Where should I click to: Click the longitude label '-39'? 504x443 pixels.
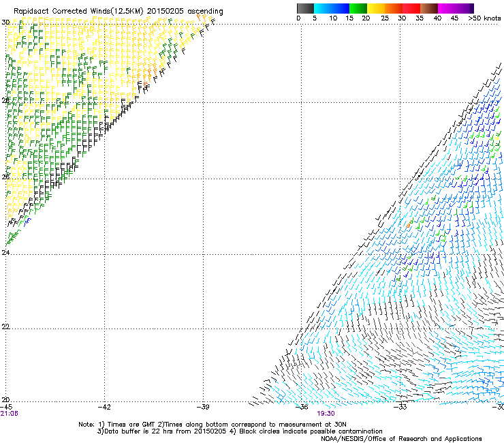203,407
